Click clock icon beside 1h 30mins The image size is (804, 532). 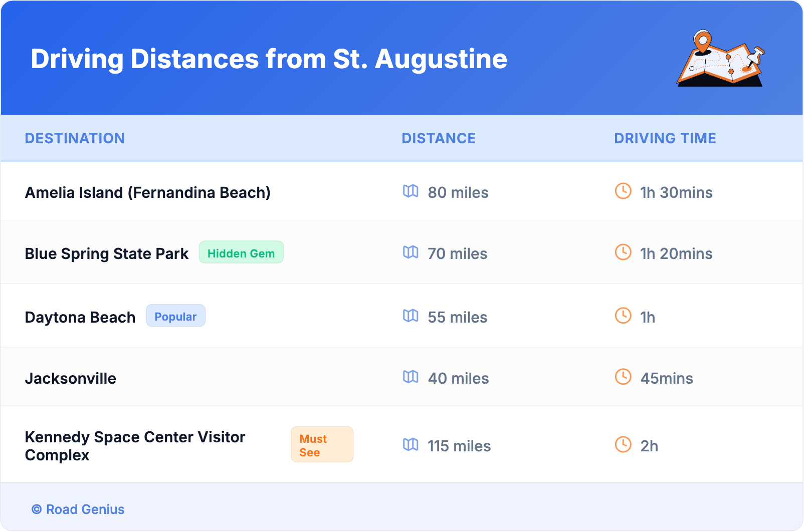[623, 191]
